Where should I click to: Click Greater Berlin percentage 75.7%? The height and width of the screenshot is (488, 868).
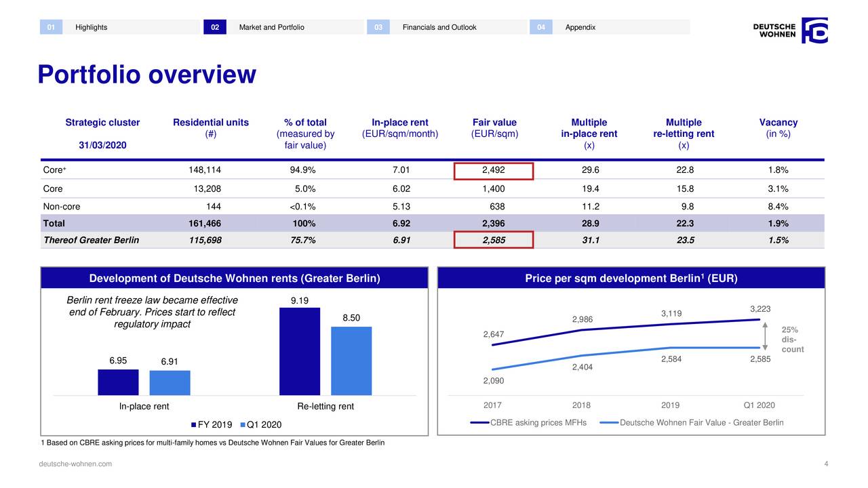[302, 240]
